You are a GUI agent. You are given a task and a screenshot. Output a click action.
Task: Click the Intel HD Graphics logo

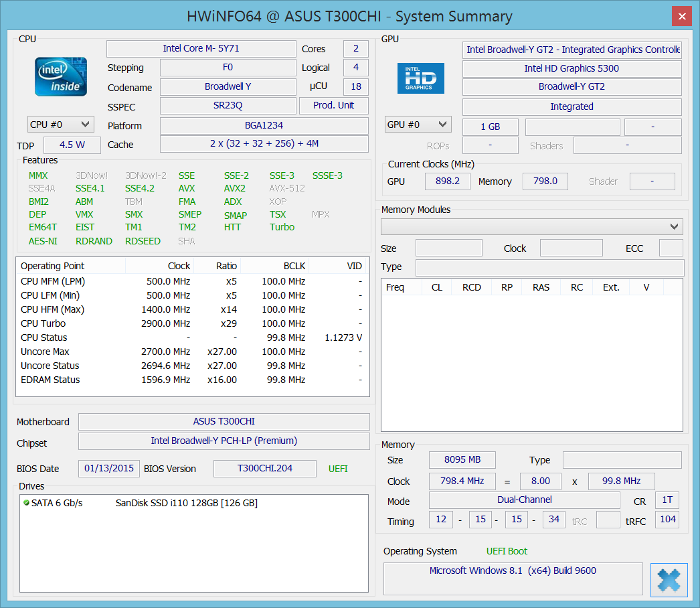coord(420,78)
